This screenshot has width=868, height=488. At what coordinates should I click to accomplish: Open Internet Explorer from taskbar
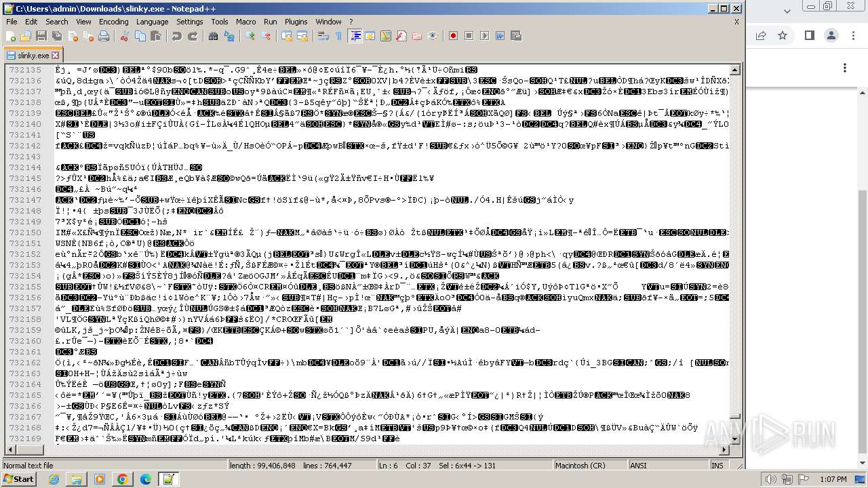(x=54, y=479)
